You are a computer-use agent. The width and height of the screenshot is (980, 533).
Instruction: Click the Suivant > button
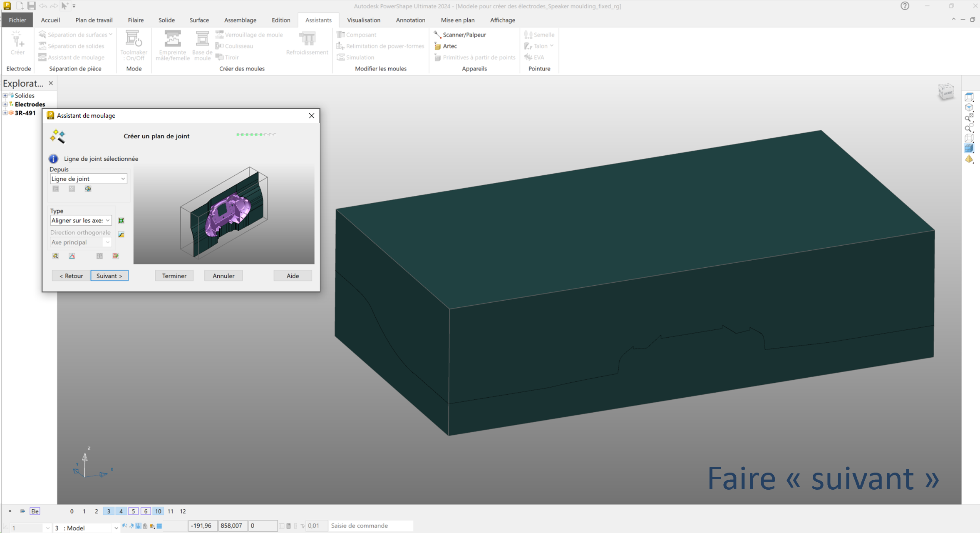(x=109, y=276)
